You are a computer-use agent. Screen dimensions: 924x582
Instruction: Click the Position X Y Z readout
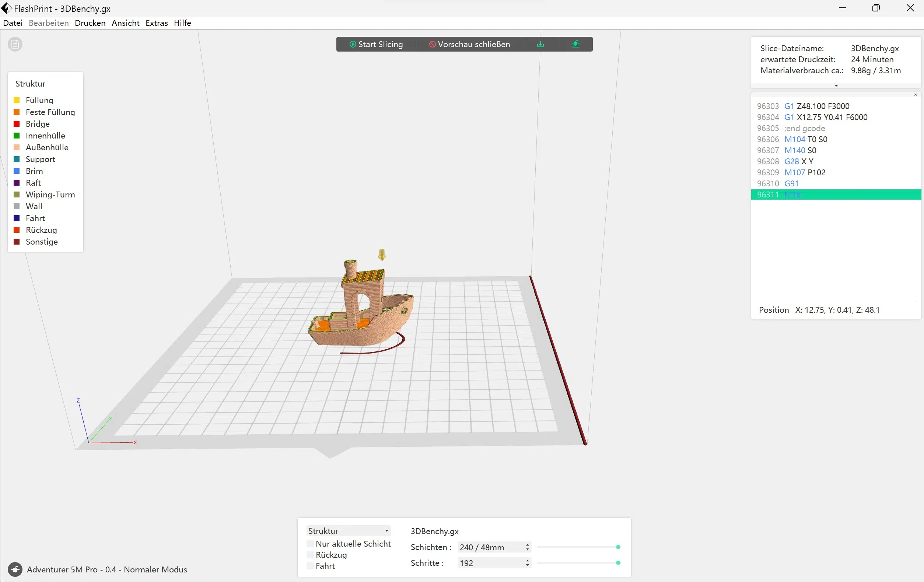click(x=819, y=310)
